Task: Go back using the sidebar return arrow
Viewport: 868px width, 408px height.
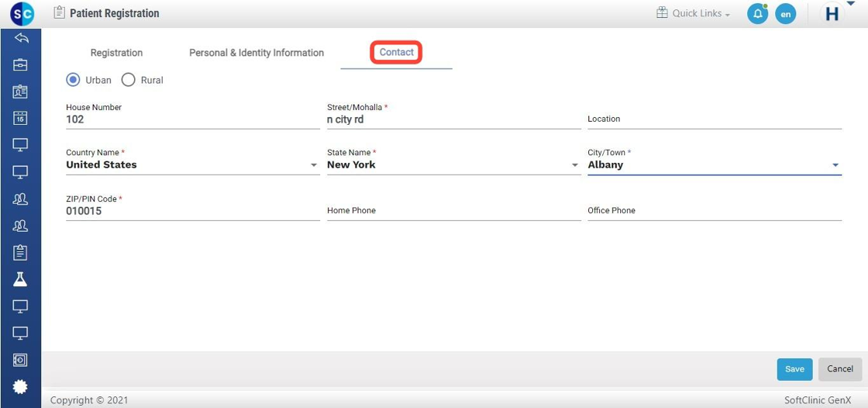Action: click(x=20, y=38)
